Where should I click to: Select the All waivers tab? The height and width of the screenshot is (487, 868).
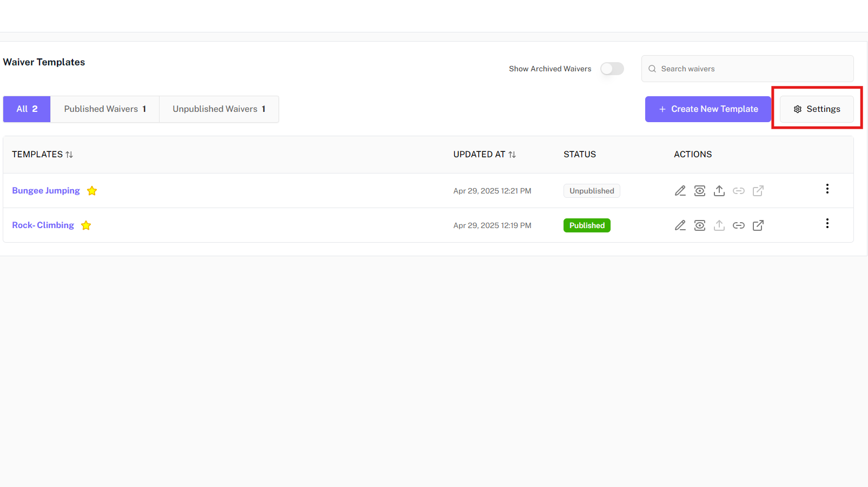point(27,109)
